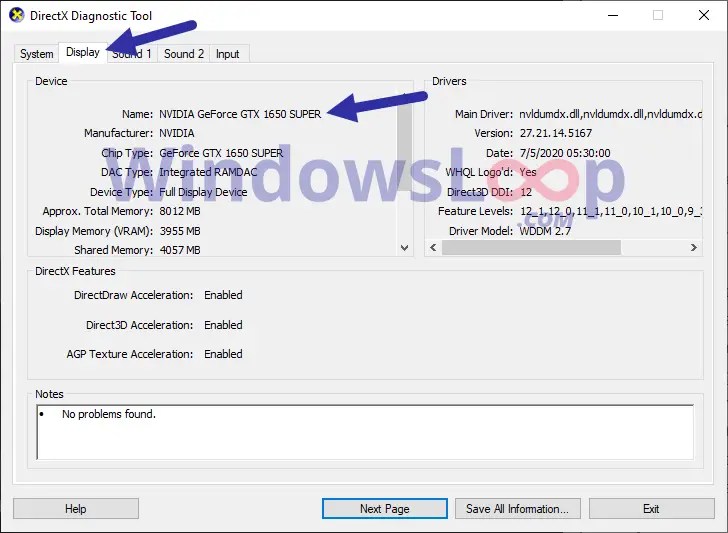The width and height of the screenshot is (728, 533).
Task: Click AGP Texture Acceleration 'Enabled' value
Action: point(223,354)
